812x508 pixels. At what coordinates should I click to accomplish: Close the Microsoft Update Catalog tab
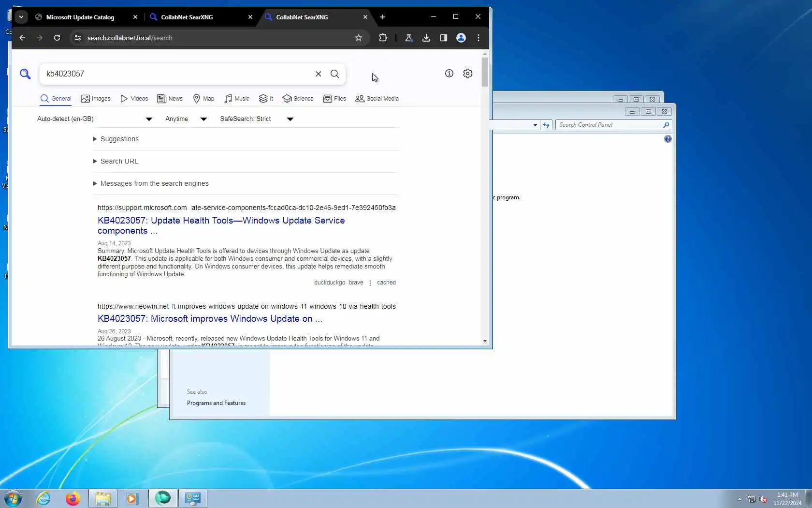point(135,17)
